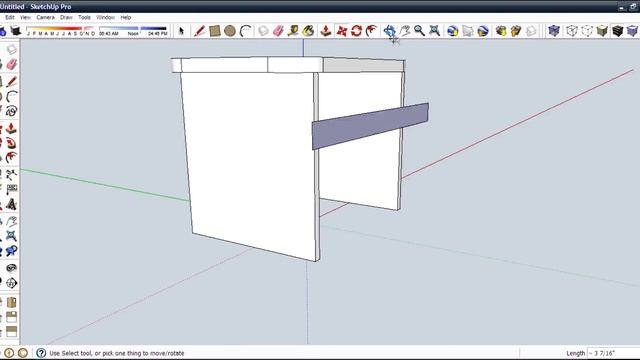Click the Length measurements input box
Image resolution: width=640 pixels, height=360 pixels.
click(613, 353)
